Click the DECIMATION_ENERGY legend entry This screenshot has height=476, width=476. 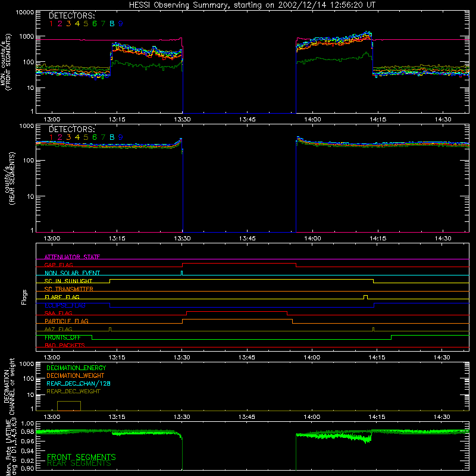point(76,368)
